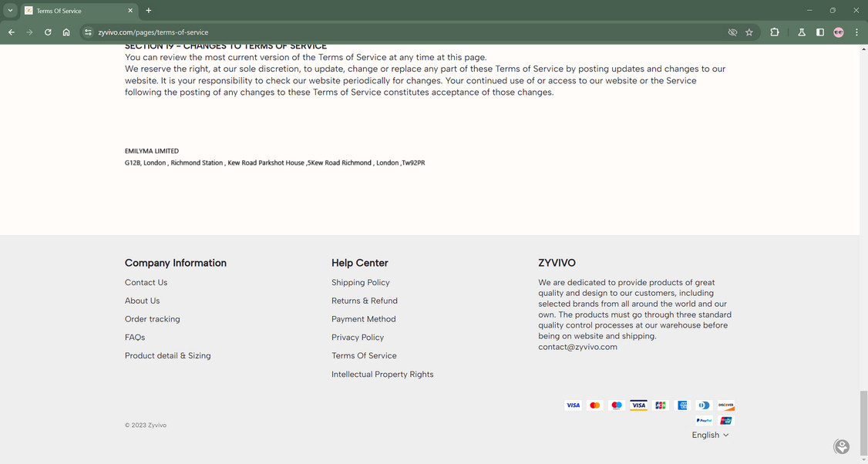Open Intellectual Property Rights link
Screen dimensions: 868x464
pos(382,375)
